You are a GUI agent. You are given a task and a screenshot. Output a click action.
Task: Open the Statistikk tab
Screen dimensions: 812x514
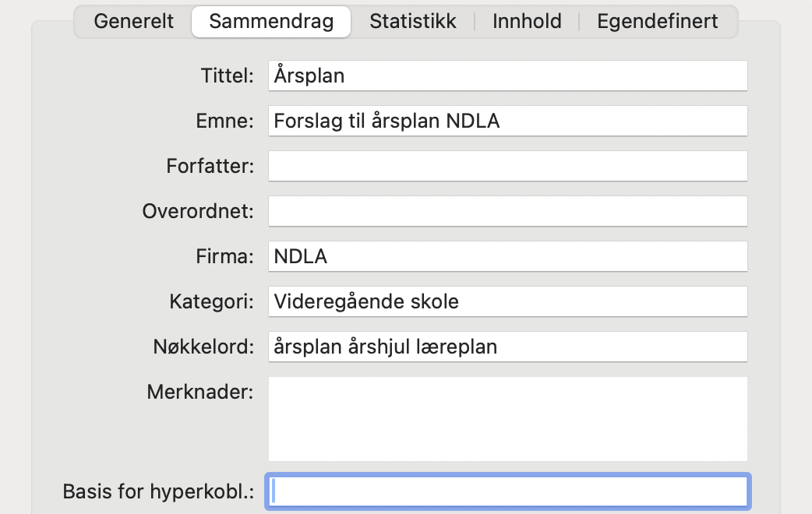point(413,21)
